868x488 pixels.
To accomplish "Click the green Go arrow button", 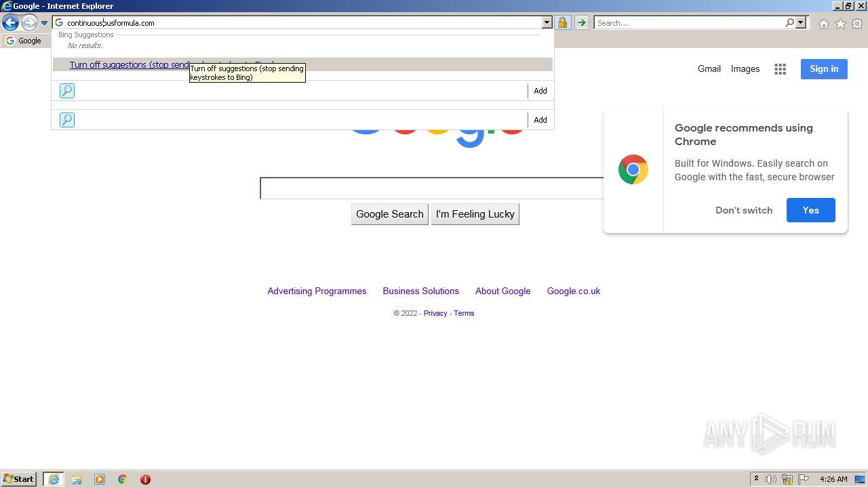I will (x=581, y=23).
